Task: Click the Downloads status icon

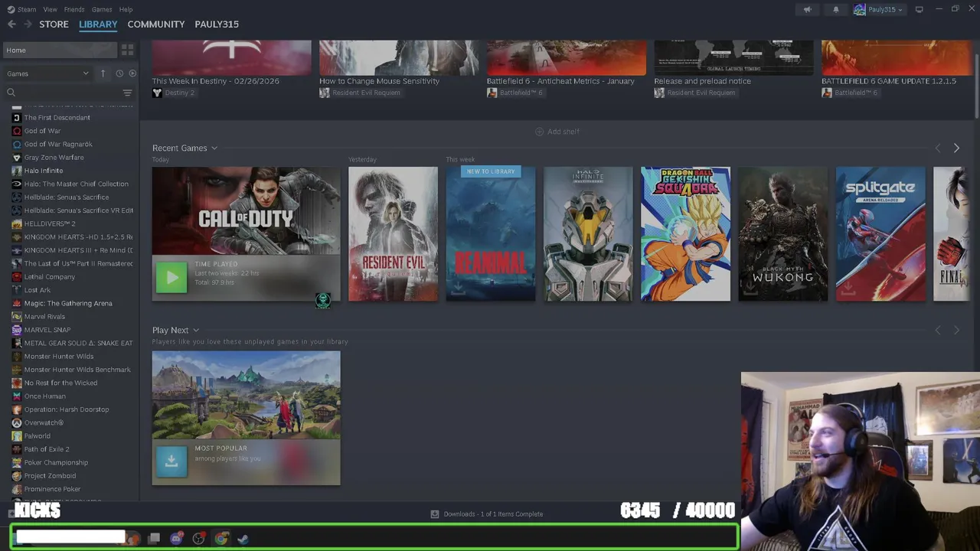Action: tap(435, 514)
